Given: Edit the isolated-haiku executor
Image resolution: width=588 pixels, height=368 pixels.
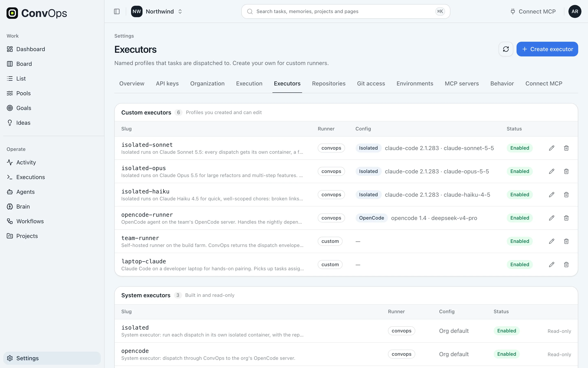Looking at the screenshot, I should (551, 195).
